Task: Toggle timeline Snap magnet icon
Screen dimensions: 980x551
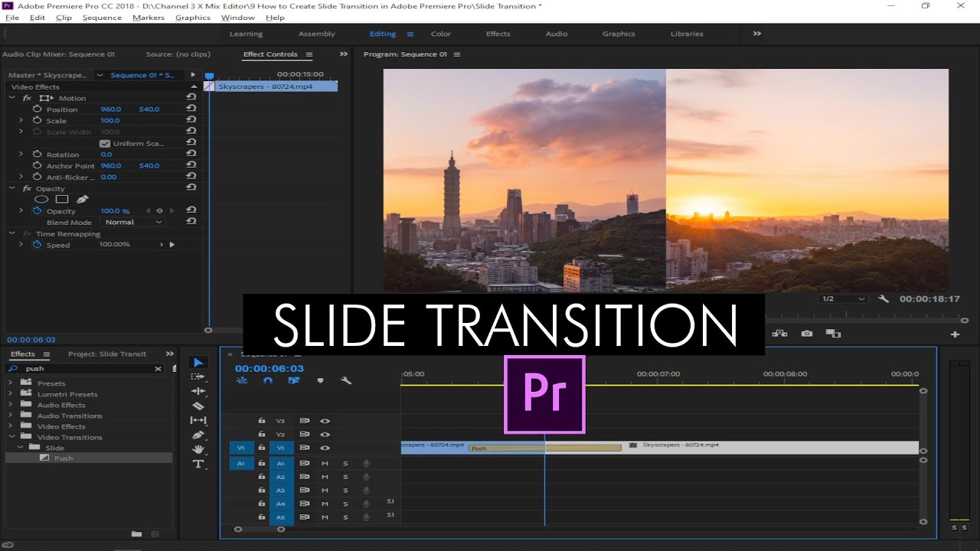Action: (x=268, y=380)
